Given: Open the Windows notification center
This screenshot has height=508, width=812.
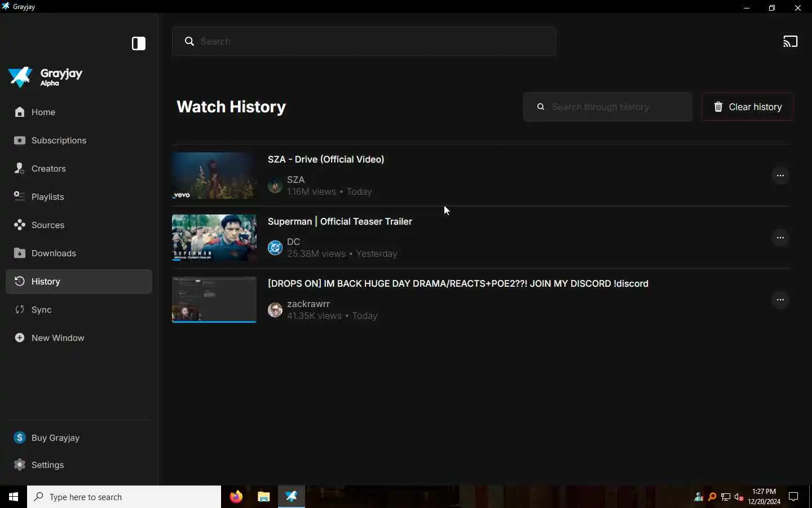Looking at the screenshot, I should coord(793,497).
